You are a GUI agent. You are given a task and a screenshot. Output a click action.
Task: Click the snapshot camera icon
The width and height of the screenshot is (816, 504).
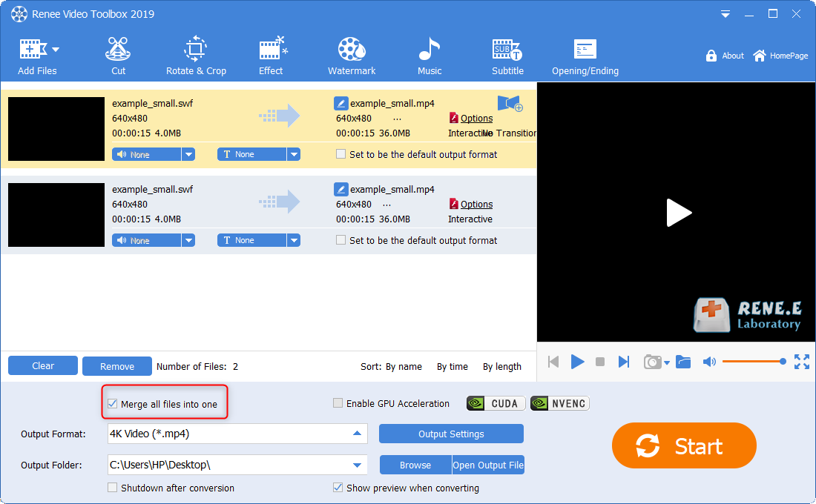click(652, 362)
